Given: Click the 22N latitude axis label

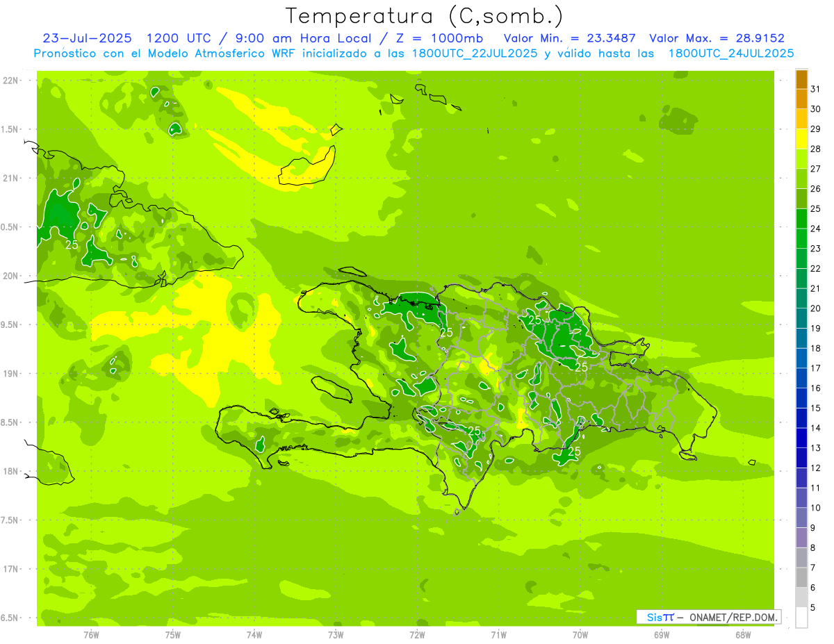Looking at the screenshot, I should (11, 81).
